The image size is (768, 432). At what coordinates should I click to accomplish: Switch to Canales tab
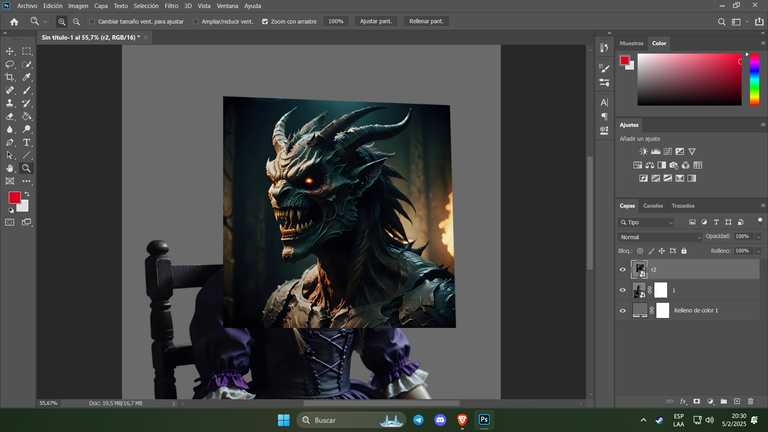coord(652,206)
